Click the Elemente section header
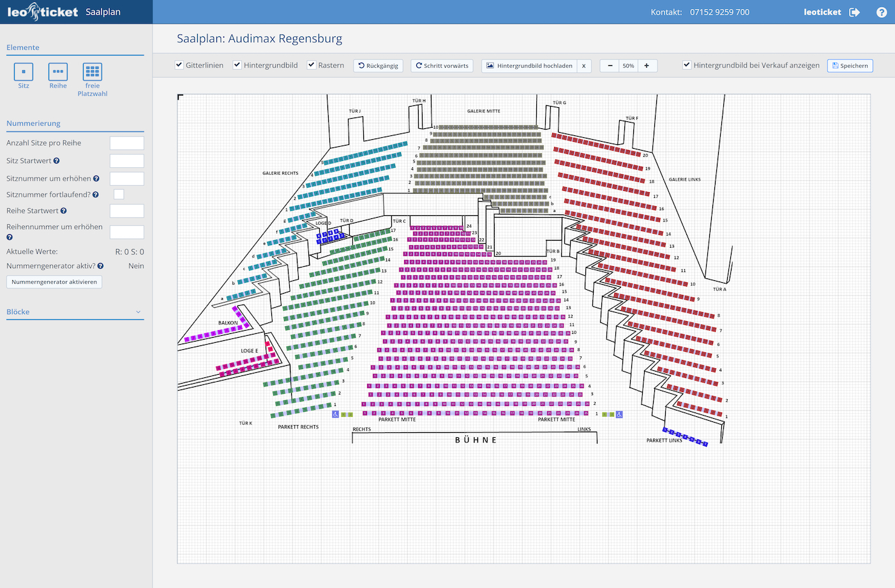The image size is (895, 588). [23, 47]
